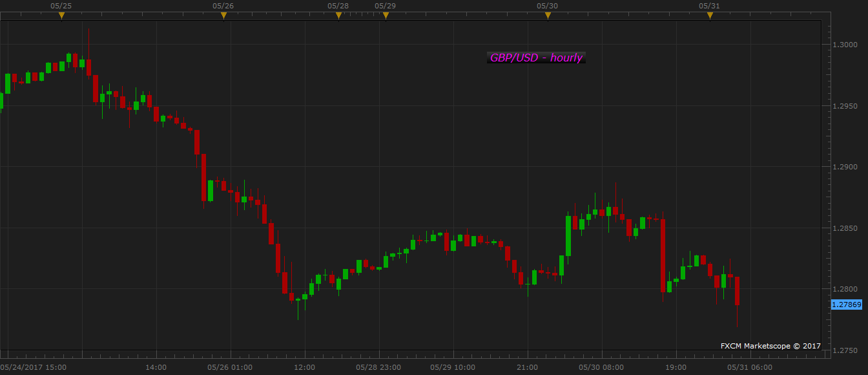Viewport: 868px width, 375px height.
Task: Click the 05/28 date marker triangle
Action: coord(338,16)
